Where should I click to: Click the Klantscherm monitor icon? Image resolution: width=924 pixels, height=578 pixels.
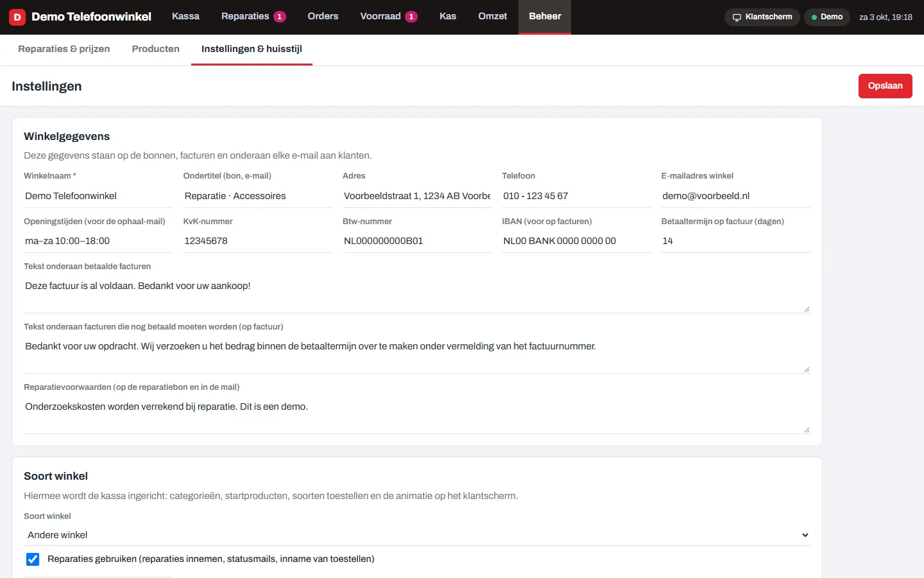click(737, 17)
